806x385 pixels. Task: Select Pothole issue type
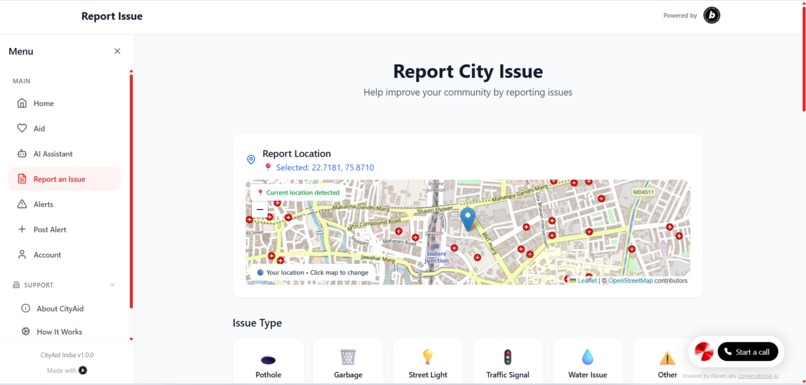[x=268, y=361]
